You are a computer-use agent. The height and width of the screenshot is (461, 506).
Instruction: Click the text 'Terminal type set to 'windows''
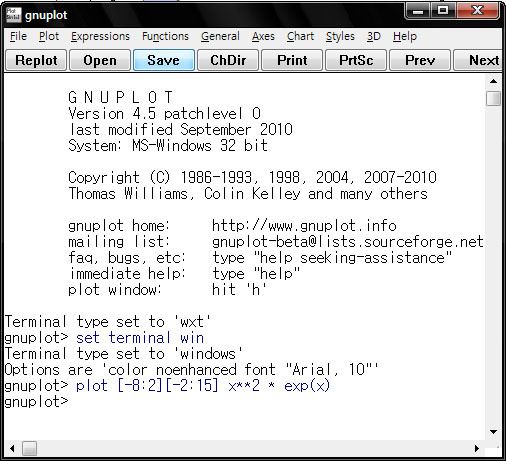pyautogui.click(x=123, y=354)
